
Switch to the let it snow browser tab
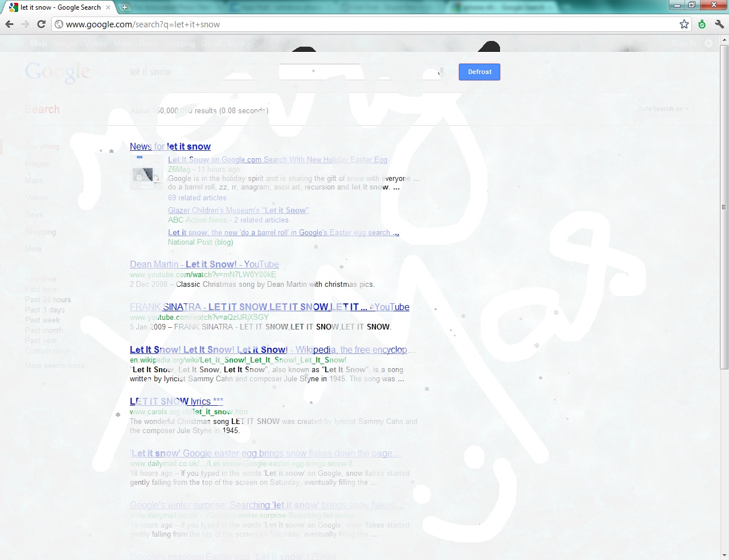(x=60, y=7)
